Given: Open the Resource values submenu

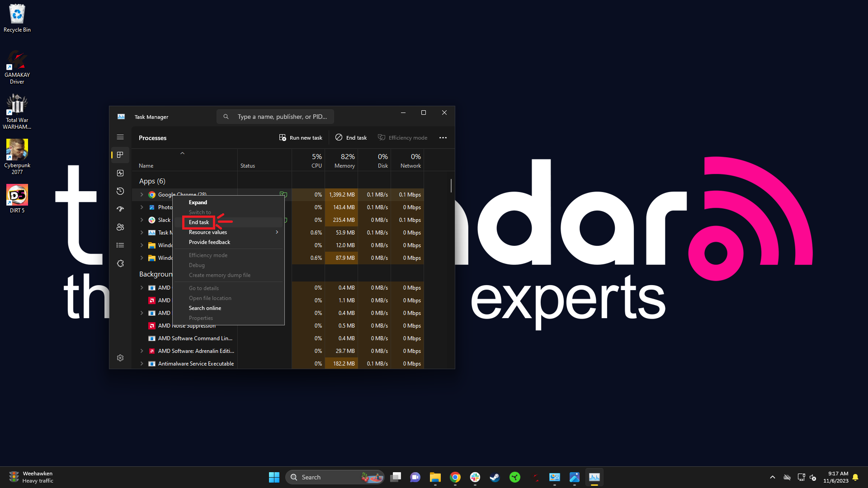Looking at the screenshot, I should tap(229, 232).
